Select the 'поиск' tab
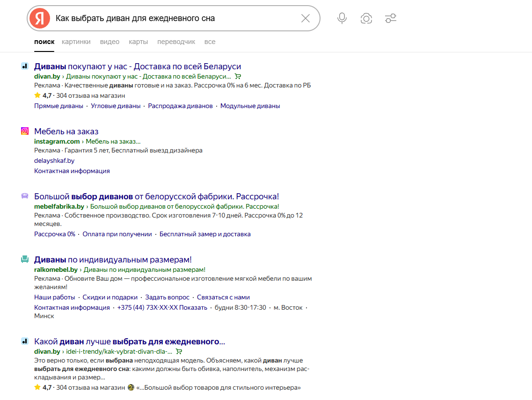Screen dimensions: 532x400 pyautogui.click(x=44, y=42)
